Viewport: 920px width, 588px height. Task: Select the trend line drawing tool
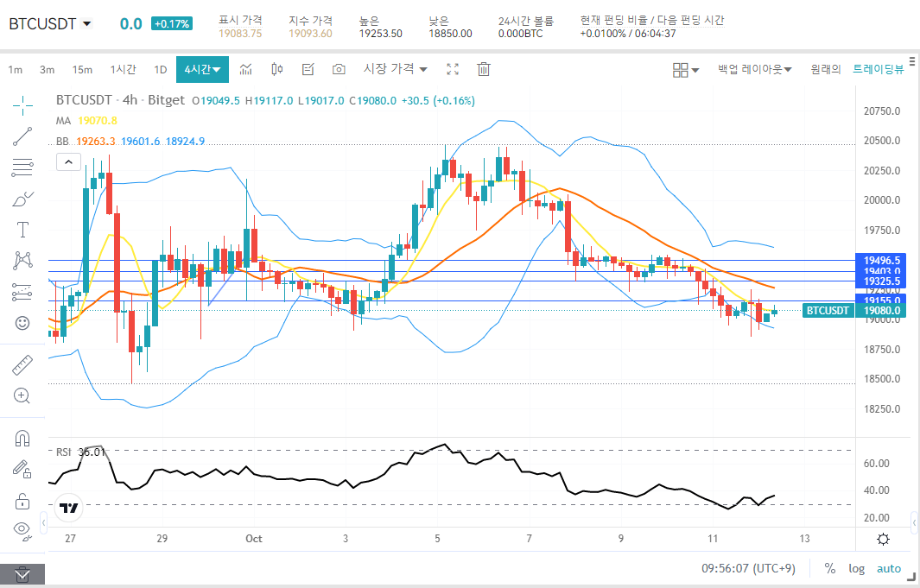(x=21, y=136)
